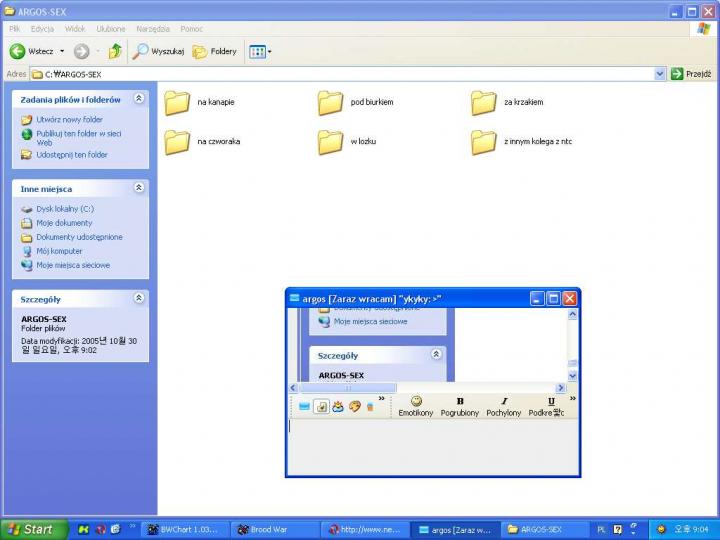Select the 'za krzakiem' folder icon

[484, 102]
